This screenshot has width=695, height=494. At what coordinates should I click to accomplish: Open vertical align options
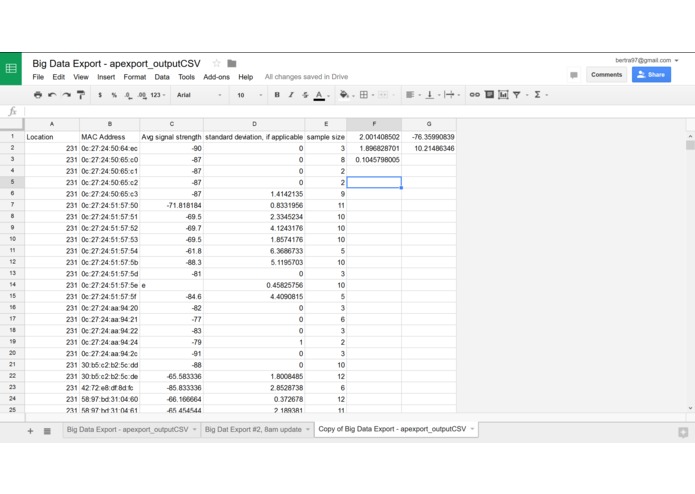tap(429, 95)
